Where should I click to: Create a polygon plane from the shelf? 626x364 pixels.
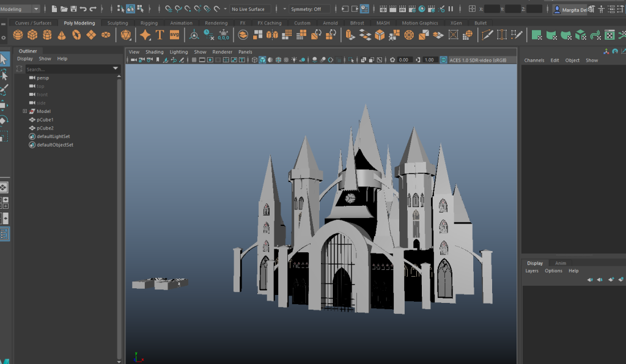pyautogui.click(x=91, y=35)
